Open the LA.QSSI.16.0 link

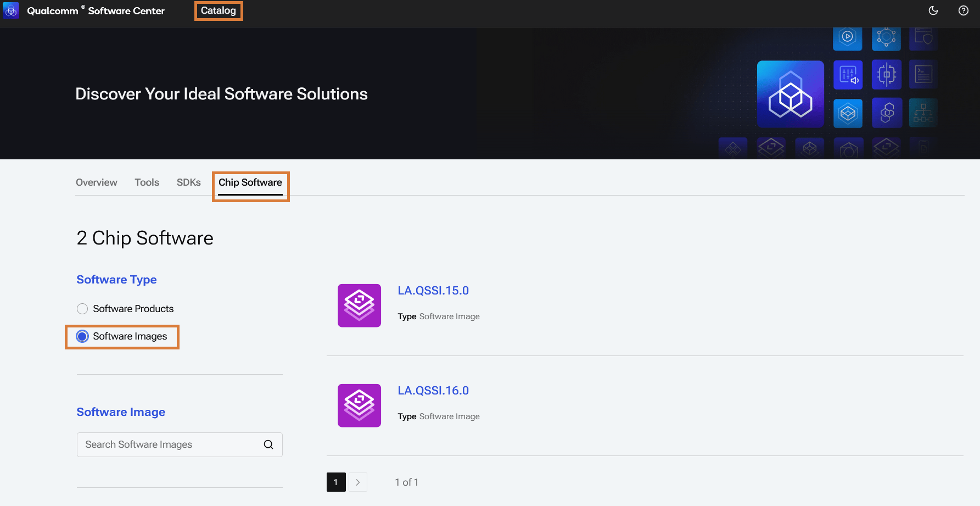[433, 391]
